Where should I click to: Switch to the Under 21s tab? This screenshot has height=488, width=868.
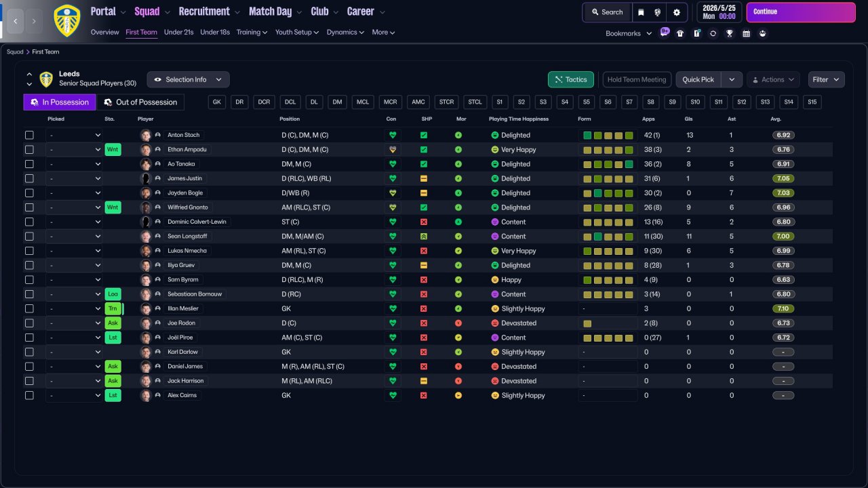(x=178, y=32)
